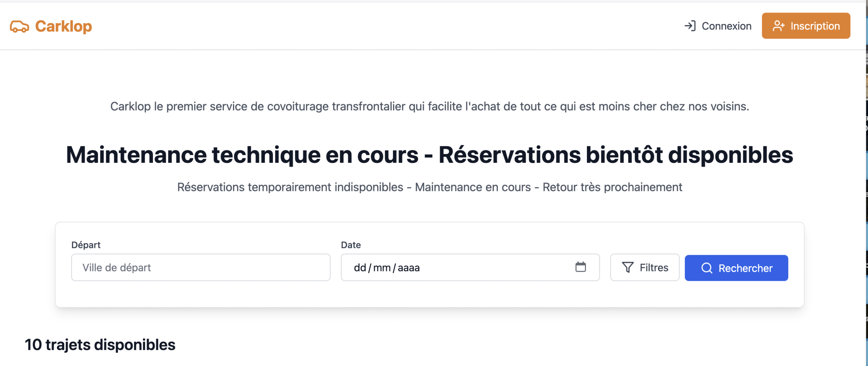Select the Maintenance technique en cours headline
868x366 pixels.
430,155
